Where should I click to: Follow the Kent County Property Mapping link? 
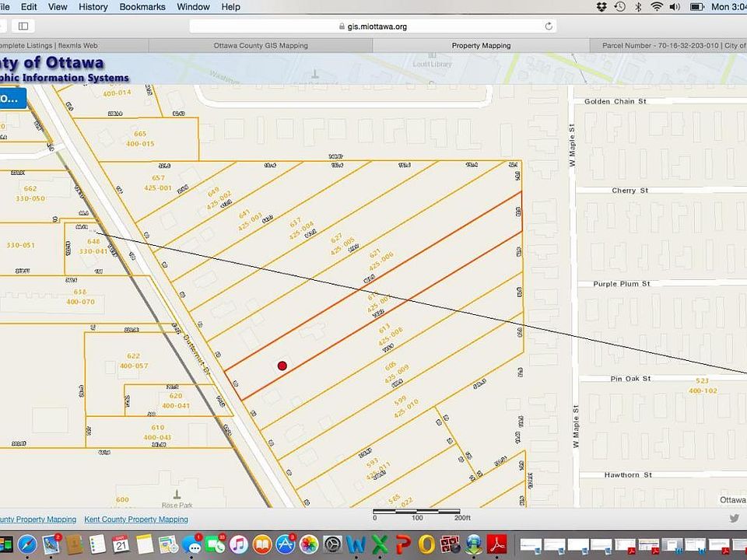point(136,519)
